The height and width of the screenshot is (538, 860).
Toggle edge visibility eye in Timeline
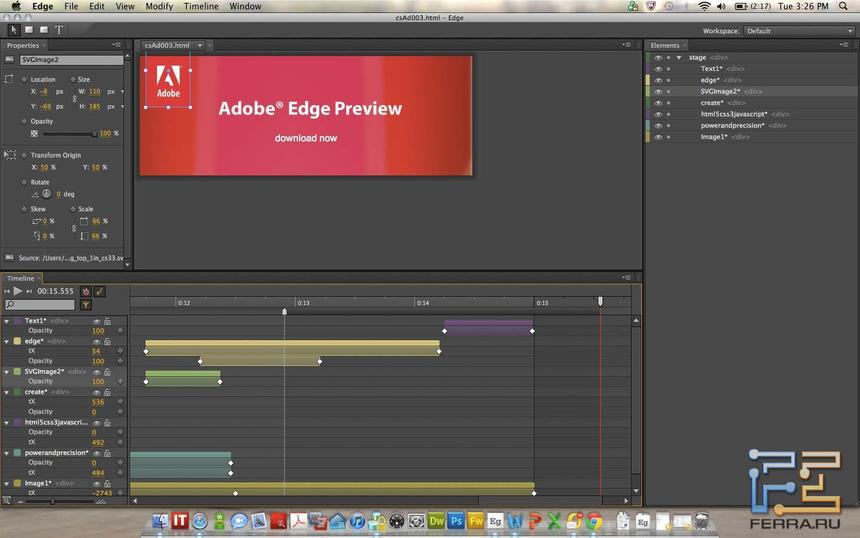[97, 341]
